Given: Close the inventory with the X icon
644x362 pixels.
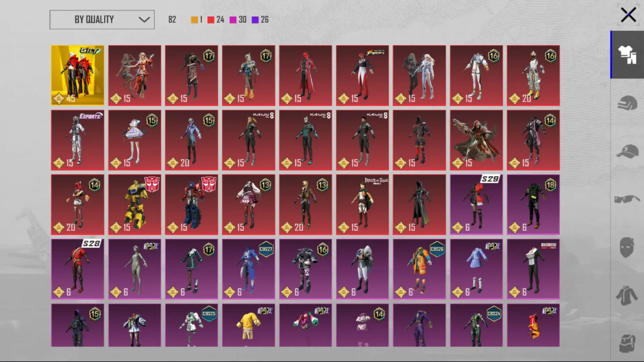Looking at the screenshot, I should coord(628,15).
